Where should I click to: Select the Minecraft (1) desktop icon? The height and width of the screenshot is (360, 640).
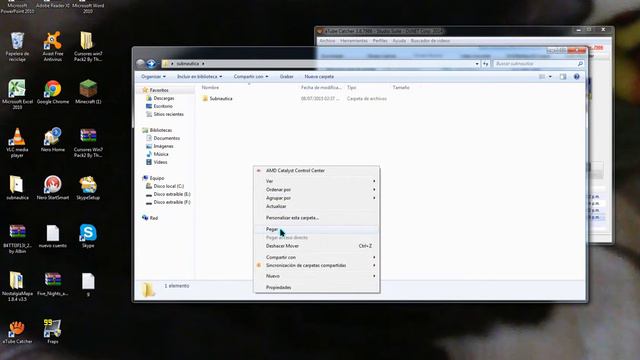tap(88, 92)
